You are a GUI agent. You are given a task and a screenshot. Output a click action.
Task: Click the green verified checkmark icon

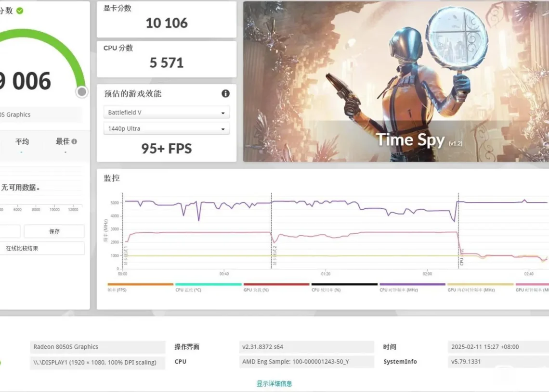click(x=20, y=11)
